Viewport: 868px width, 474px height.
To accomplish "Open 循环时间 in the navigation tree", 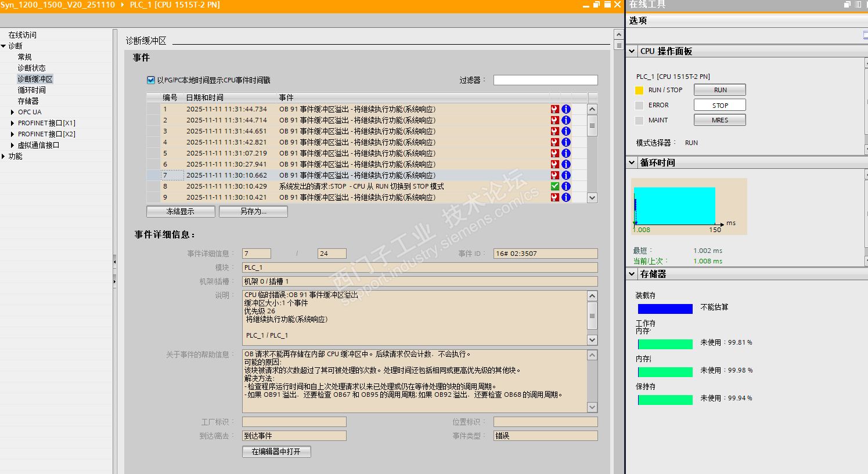I will pos(31,90).
